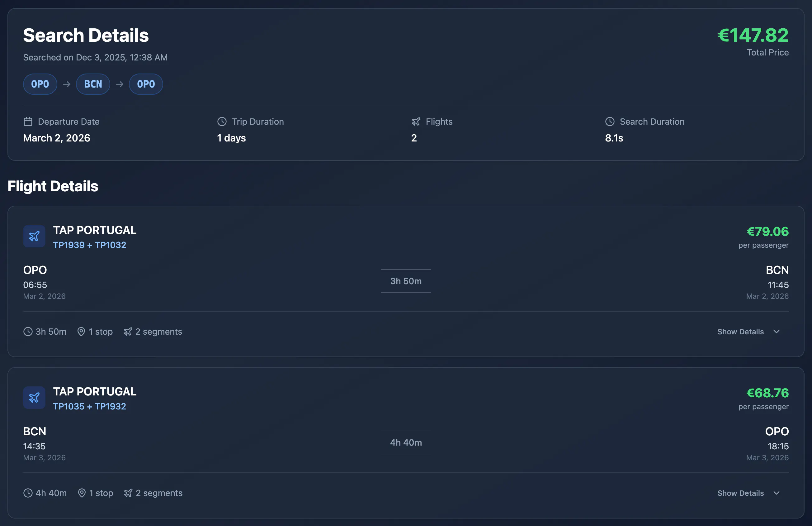Image resolution: width=812 pixels, height=526 pixels.
Task: Click the 06:55 departure time
Action: [x=35, y=285]
